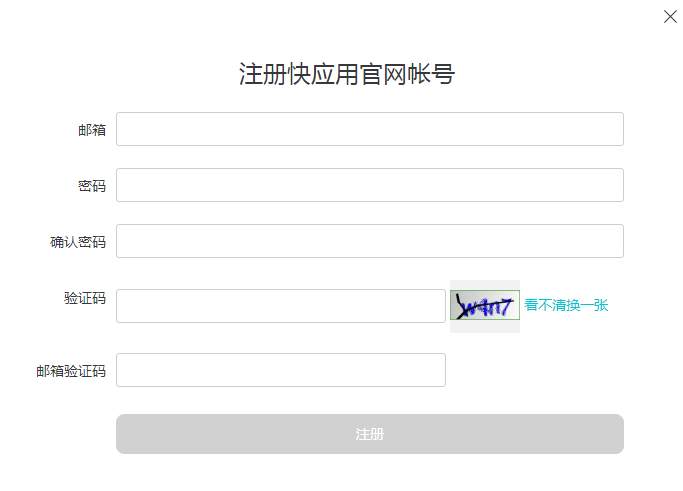Click the 看不清换一张 refresh link

566,305
